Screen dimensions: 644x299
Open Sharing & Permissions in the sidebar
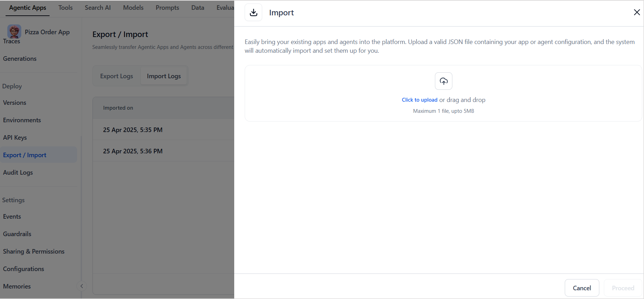pos(34,251)
